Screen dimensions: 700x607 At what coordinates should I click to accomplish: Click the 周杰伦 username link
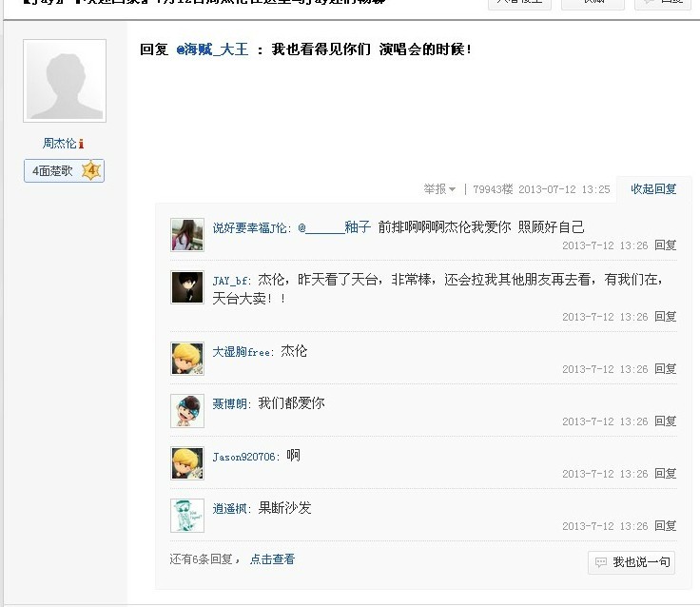point(59,144)
